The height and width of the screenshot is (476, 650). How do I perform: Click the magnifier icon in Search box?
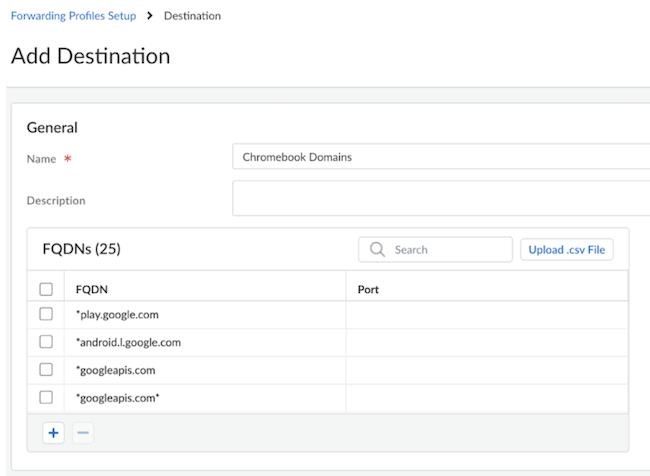378,250
